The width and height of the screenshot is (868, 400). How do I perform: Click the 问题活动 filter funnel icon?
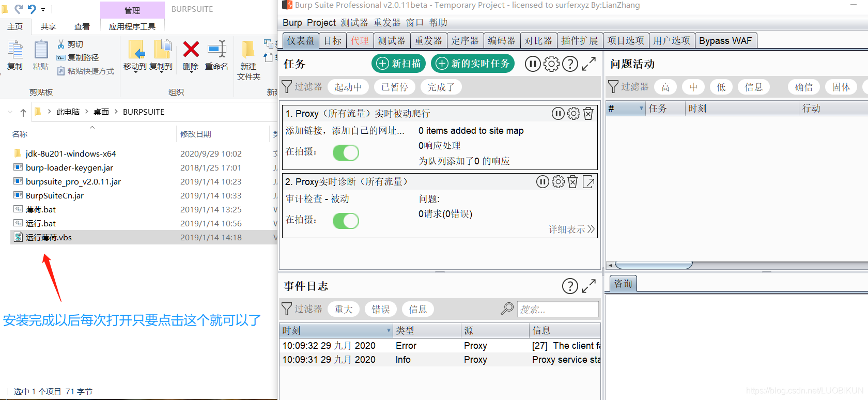(x=613, y=87)
